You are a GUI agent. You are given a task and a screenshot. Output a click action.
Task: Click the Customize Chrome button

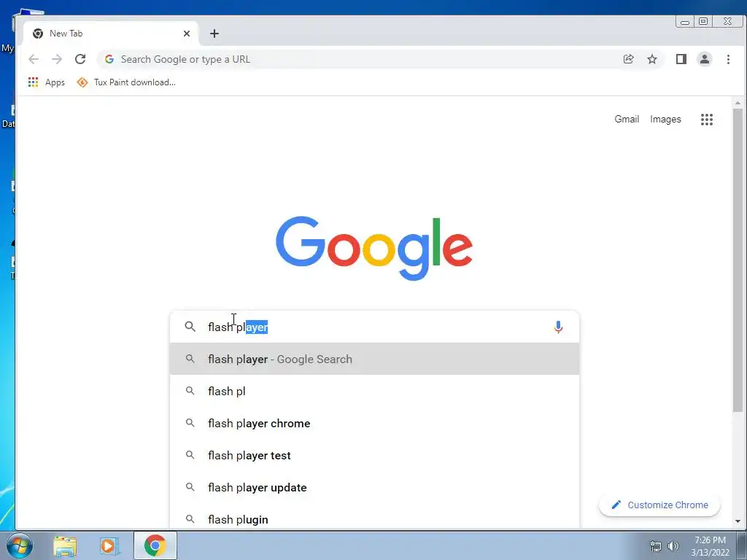tap(659, 505)
